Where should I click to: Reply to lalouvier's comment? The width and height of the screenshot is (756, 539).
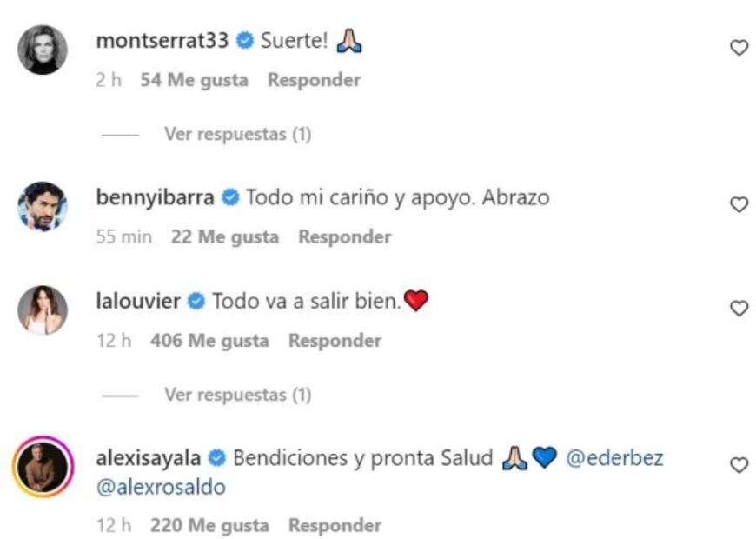click(335, 341)
